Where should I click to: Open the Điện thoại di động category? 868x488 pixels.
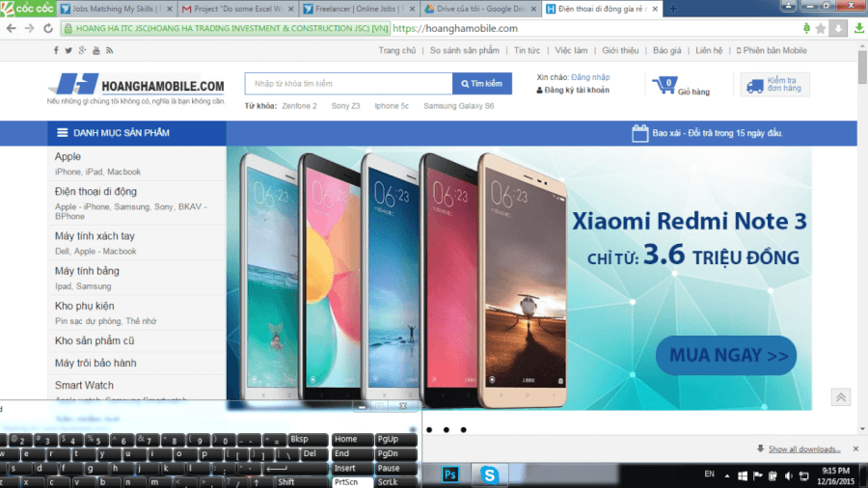[x=95, y=192]
